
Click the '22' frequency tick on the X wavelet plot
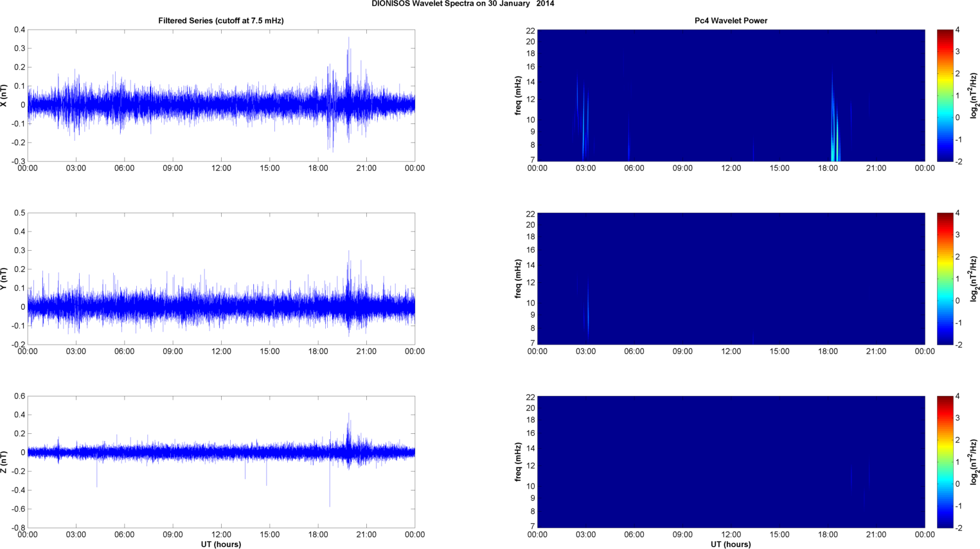coord(531,31)
